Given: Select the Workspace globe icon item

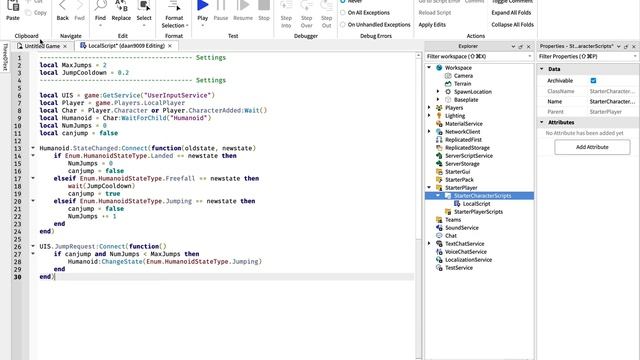Looking at the screenshot, I should (439, 68).
